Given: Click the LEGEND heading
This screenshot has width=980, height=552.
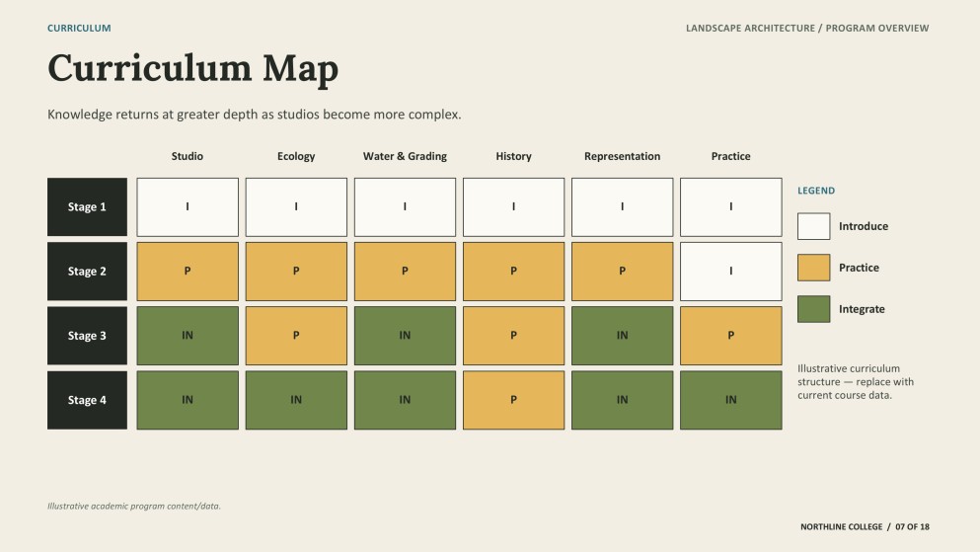Looking at the screenshot, I should [x=816, y=191].
